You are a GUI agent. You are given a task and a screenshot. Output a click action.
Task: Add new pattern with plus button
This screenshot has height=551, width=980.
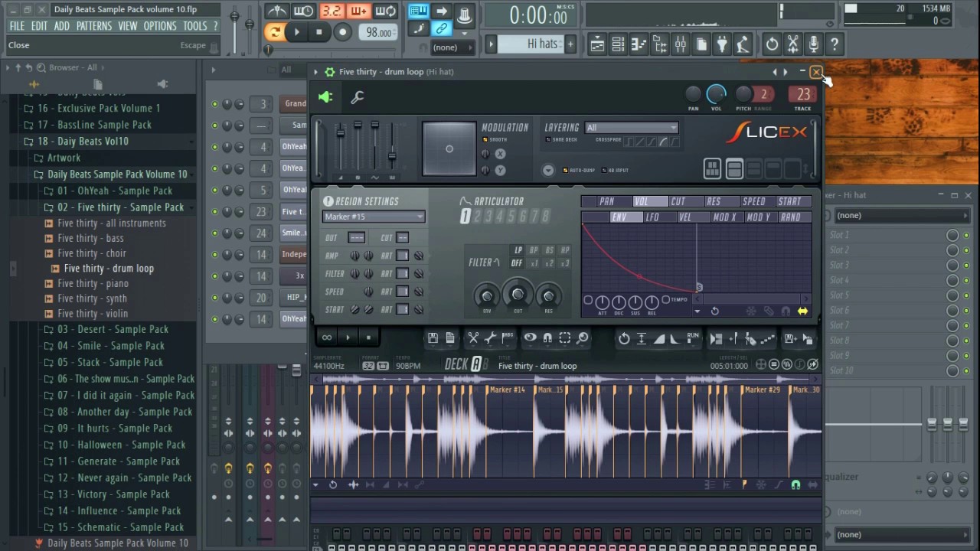pos(570,44)
